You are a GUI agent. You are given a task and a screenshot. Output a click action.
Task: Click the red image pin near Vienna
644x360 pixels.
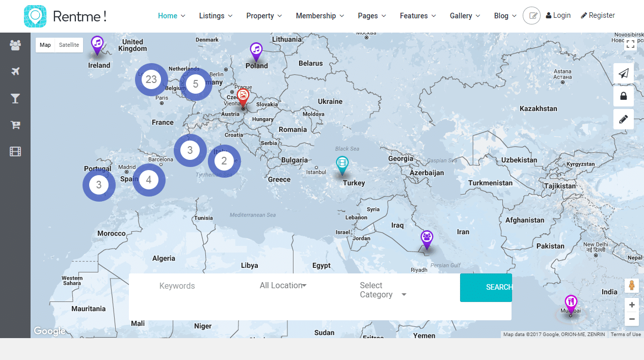coord(243,97)
